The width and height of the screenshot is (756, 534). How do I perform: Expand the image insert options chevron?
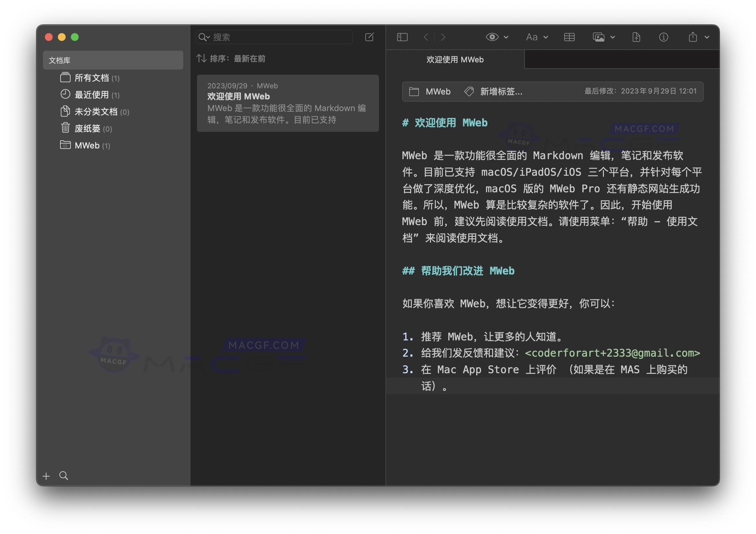click(x=613, y=37)
